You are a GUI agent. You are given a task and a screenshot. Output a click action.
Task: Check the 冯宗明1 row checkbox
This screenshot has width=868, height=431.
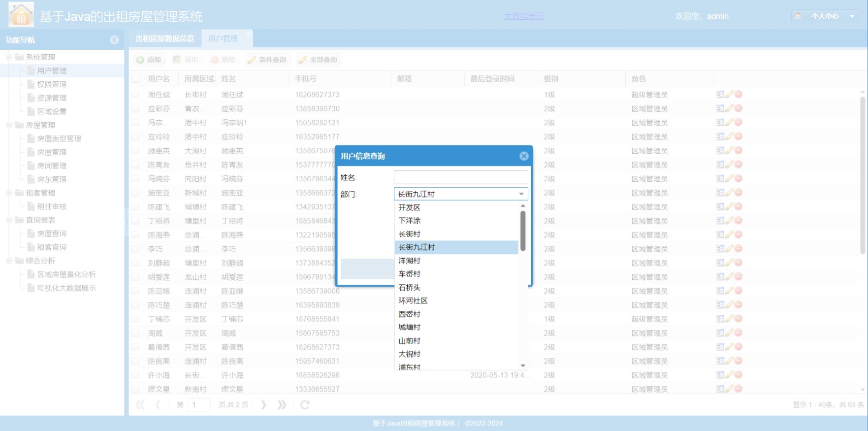(x=135, y=123)
